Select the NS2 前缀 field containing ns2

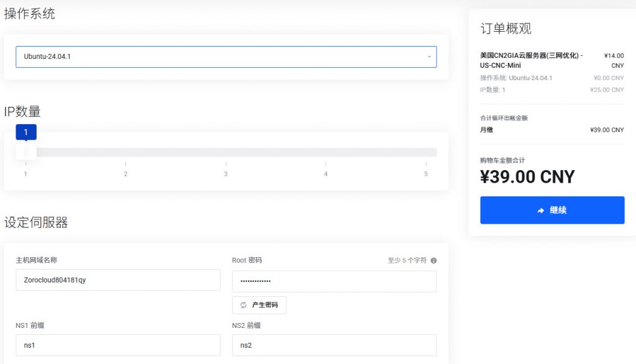click(x=334, y=345)
